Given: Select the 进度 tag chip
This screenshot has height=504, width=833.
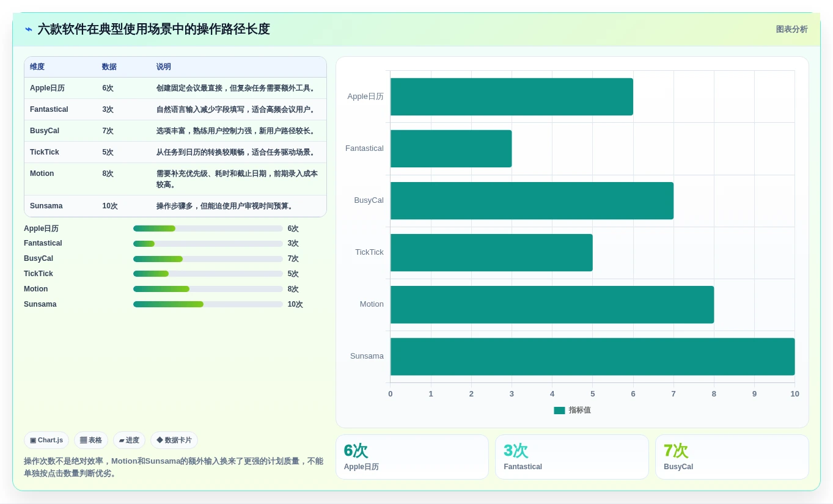Looking at the screenshot, I should [x=129, y=440].
